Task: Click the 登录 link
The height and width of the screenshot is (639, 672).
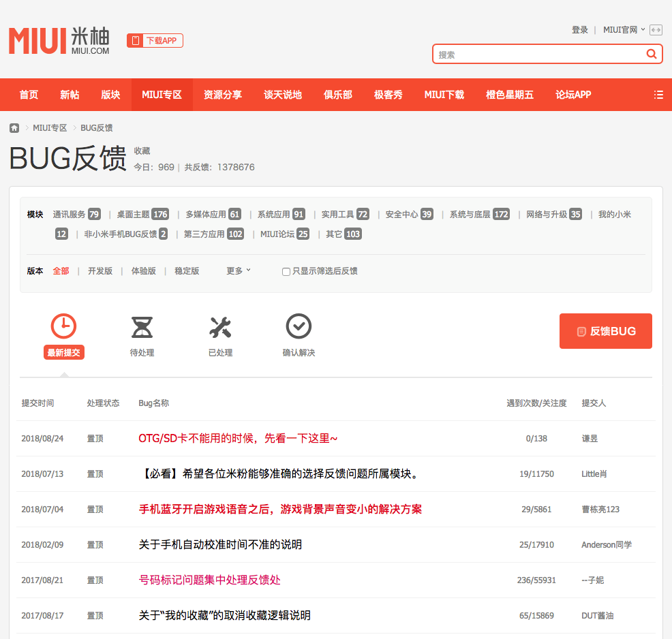Action: [580, 30]
